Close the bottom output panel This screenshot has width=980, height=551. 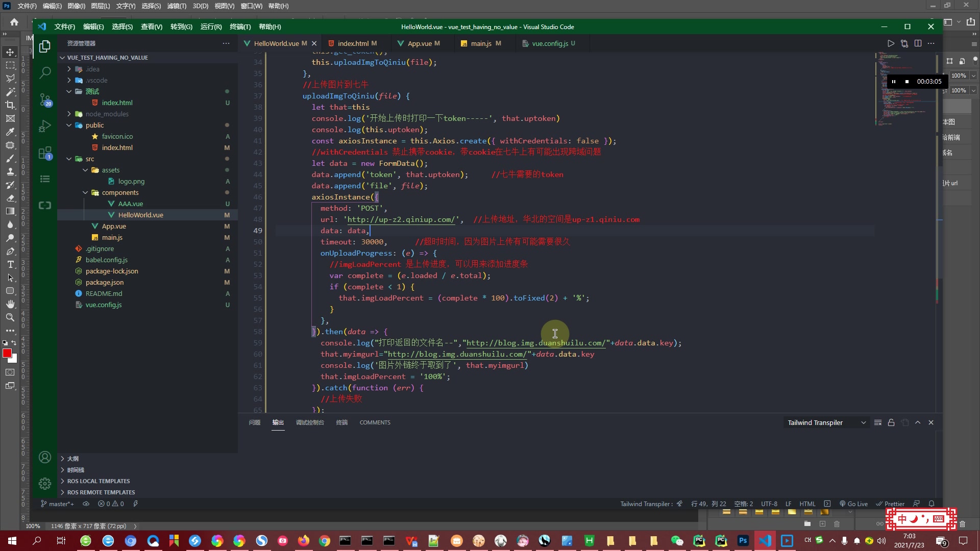click(x=931, y=422)
